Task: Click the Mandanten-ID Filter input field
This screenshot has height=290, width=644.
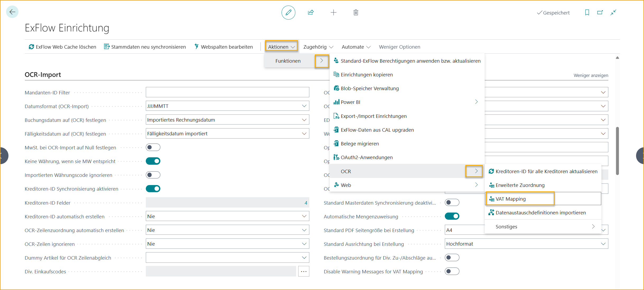Action: 227,92
